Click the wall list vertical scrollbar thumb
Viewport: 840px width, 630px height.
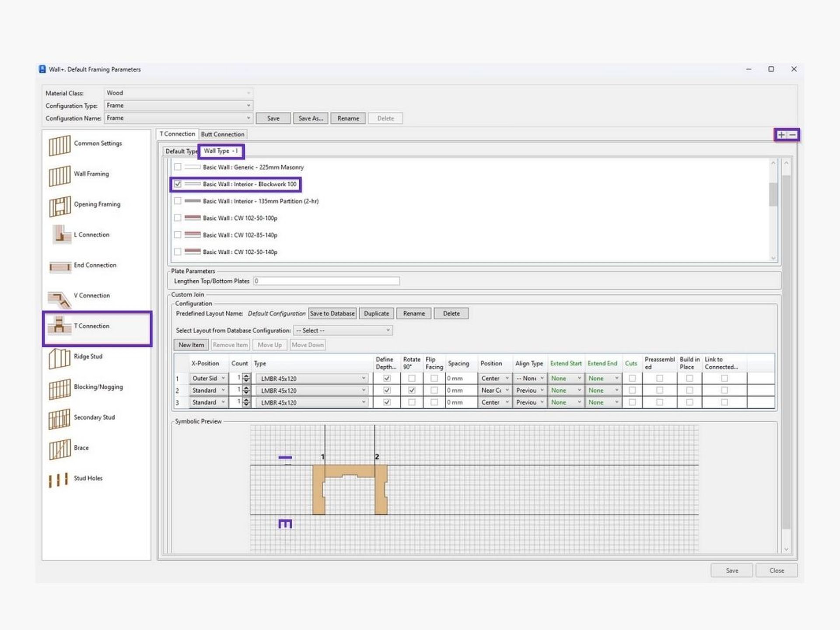coord(773,194)
